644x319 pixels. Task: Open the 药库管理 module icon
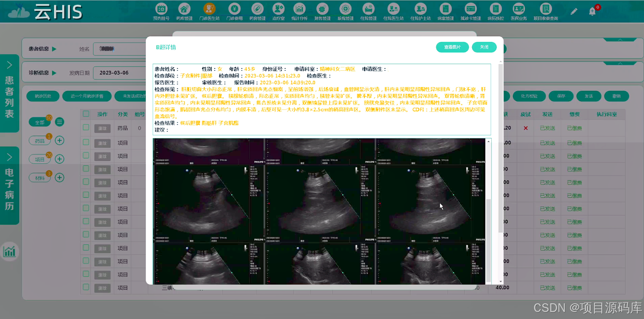(x=184, y=9)
